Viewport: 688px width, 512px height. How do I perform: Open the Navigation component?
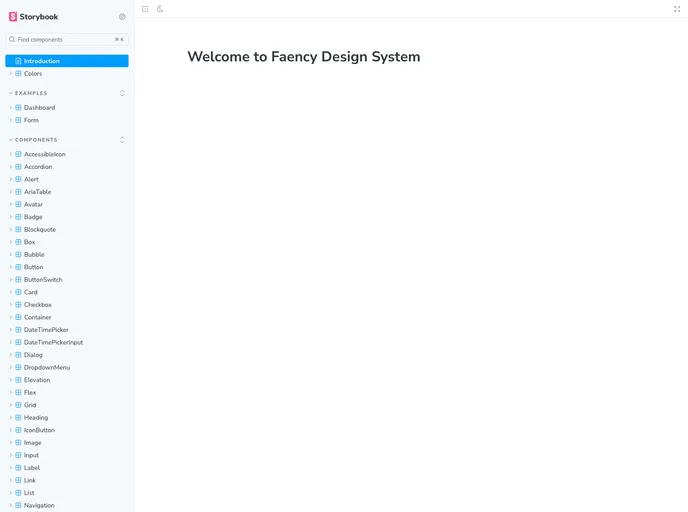(x=67, y=505)
